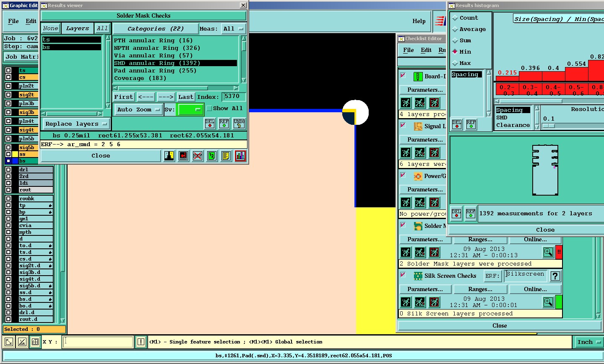Click the green numbered page icon
Image resolution: width=604 pixels, height=364 pixels.
tap(212, 156)
